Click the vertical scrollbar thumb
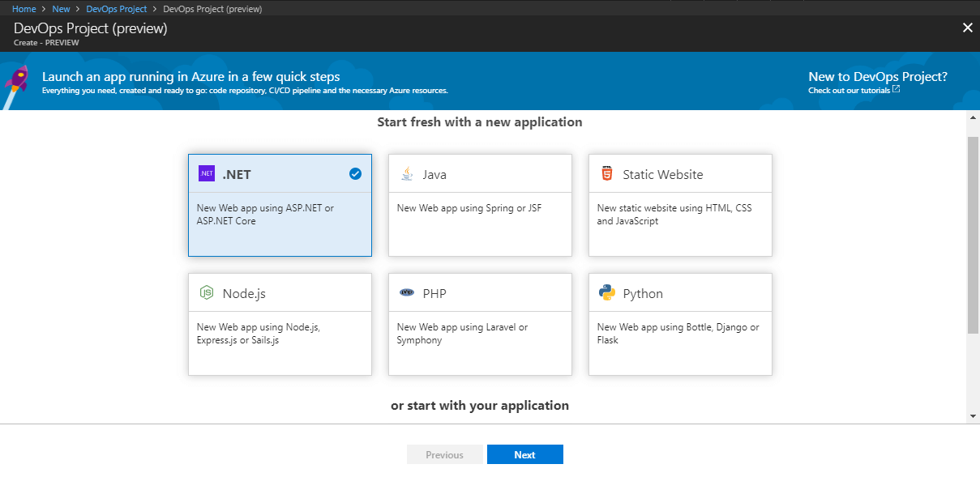Viewport: 980px width, 477px height. click(x=974, y=235)
